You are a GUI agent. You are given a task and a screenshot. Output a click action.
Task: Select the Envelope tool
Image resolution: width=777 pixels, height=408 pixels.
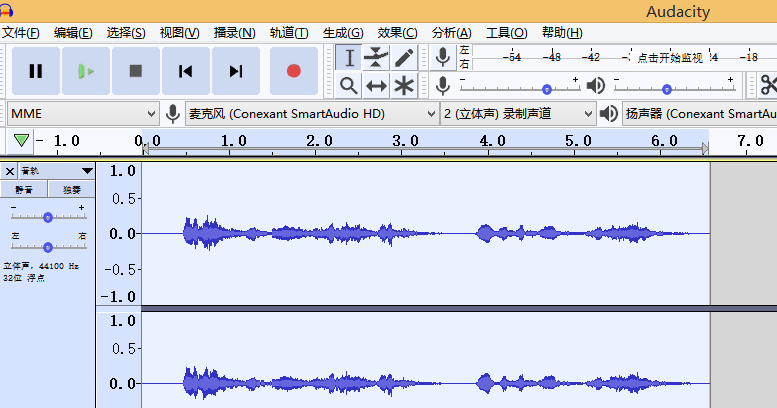pos(376,57)
